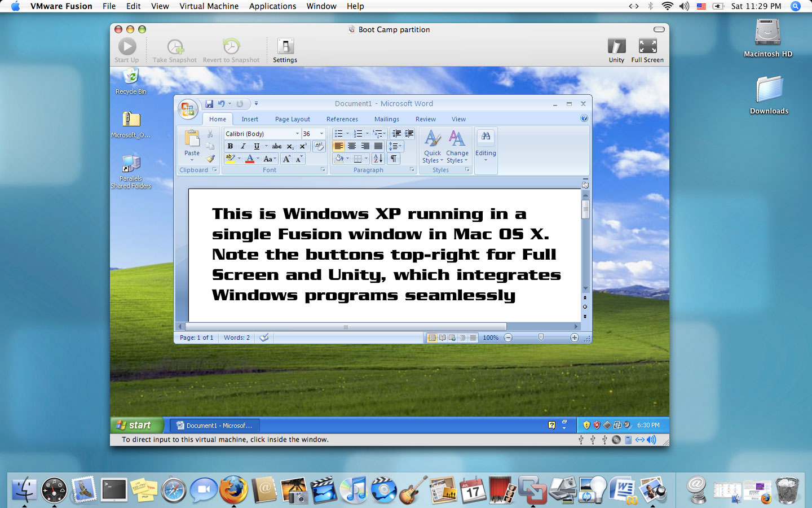The width and height of the screenshot is (812, 508).
Task: Open the Virtual Machine menu in menu bar
Action: [x=209, y=6]
